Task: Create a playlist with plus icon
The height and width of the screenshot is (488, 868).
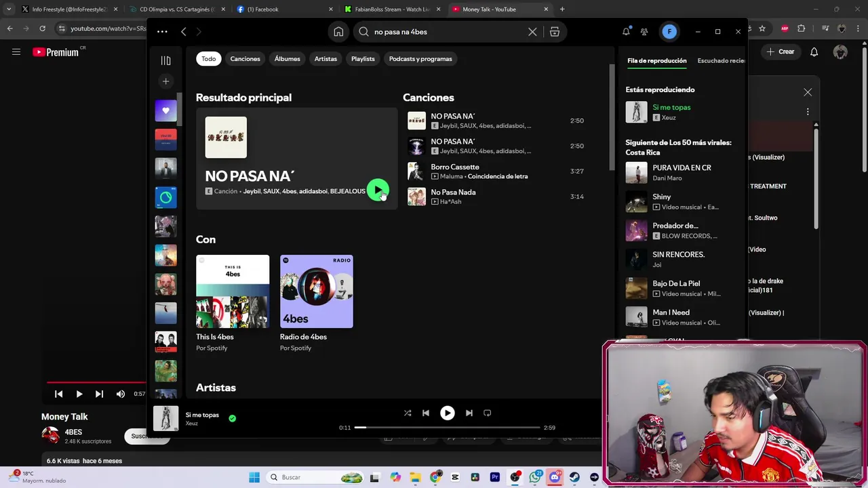Action: (x=165, y=81)
